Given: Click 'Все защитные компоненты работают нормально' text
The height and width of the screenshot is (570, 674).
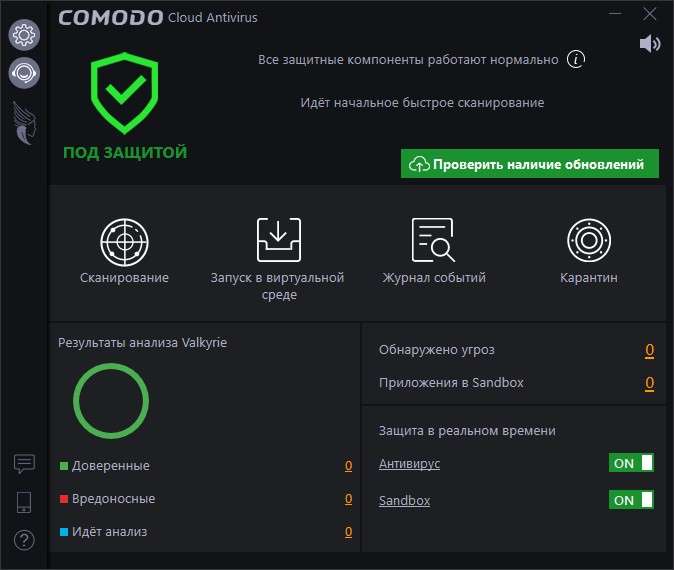Looking at the screenshot, I should point(408,60).
